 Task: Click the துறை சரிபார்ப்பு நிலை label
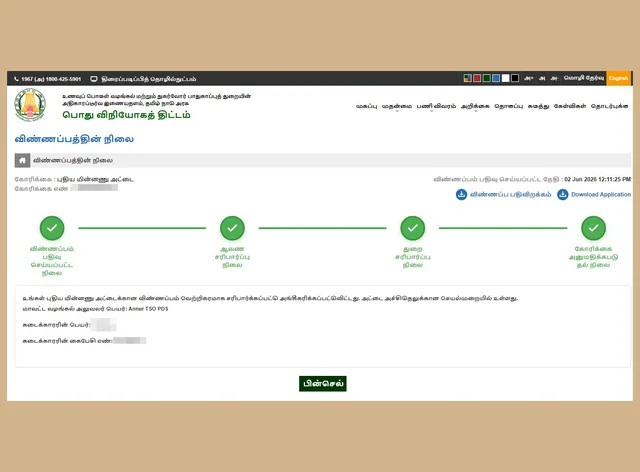413,257
